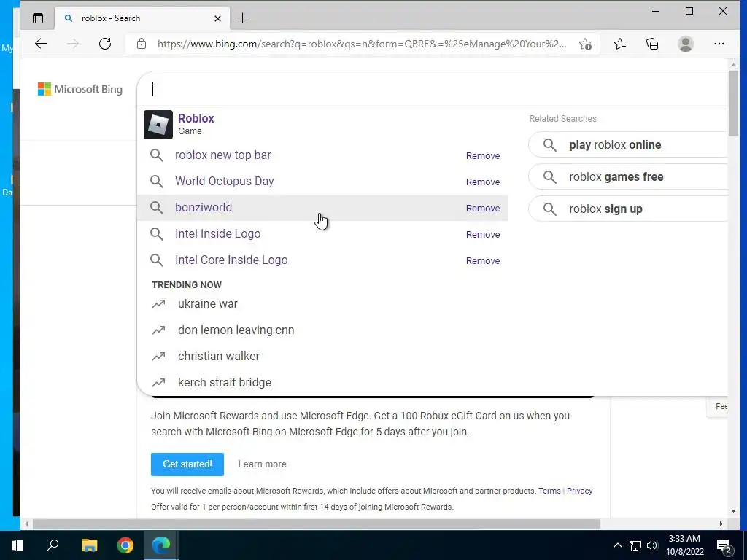The width and height of the screenshot is (747, 560).
Task: Remove 'World Octopus Day' from history
Action: click(483, 182)
